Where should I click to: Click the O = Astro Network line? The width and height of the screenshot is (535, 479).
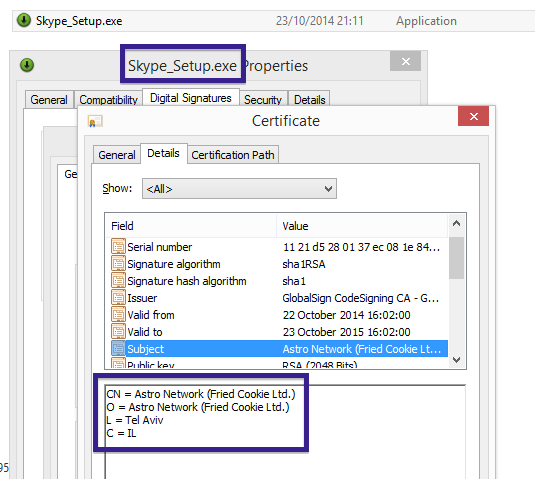pyautogui.click(x=198, y=407)
